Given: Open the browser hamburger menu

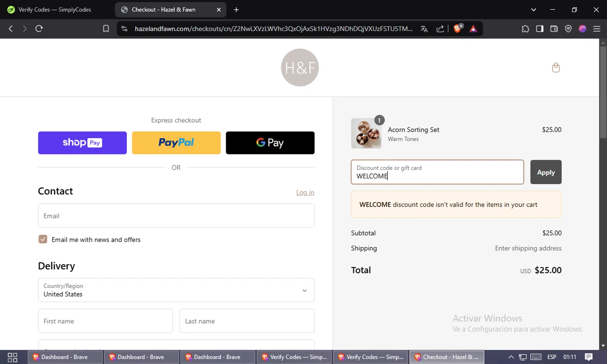Looking at the screenshot, I should [x=597, y=29].
